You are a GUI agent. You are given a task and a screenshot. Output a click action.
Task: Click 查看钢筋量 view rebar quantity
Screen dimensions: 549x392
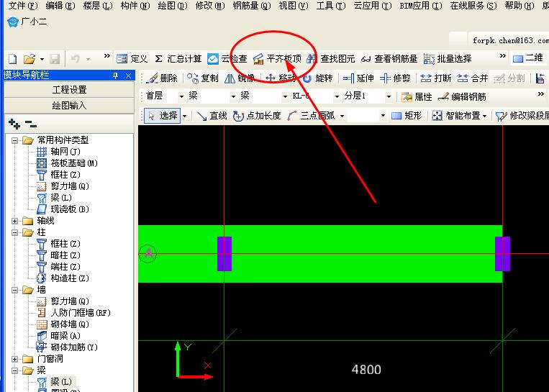(x=389, y=59)
